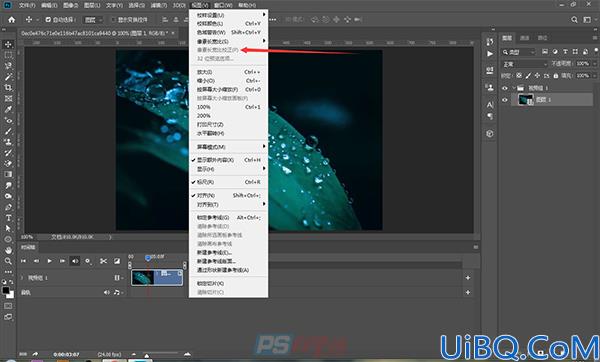The width and height of the screenshot is (600, 362).
Task: Toggle visibility of Video Group 1 layer
Action: coord(505,88)
